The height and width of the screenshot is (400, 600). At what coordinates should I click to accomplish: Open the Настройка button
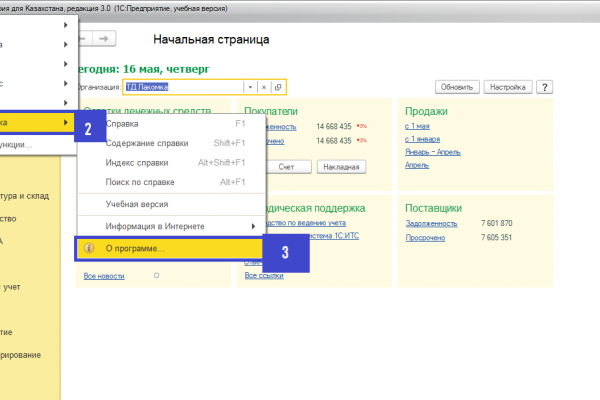click(508, 87)
